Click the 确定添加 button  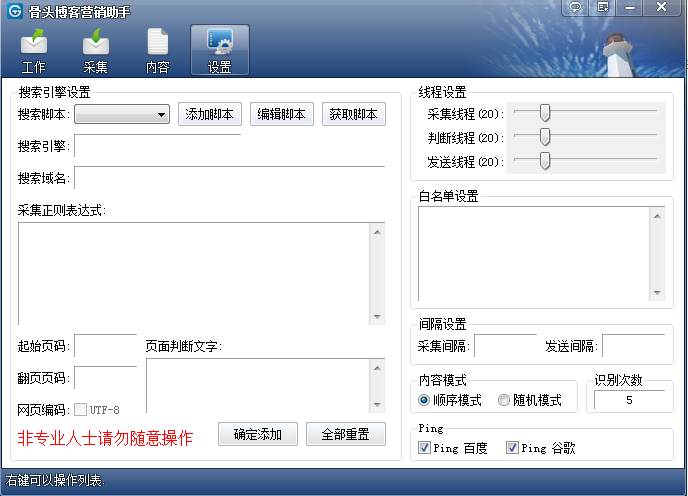coord(258,434)
